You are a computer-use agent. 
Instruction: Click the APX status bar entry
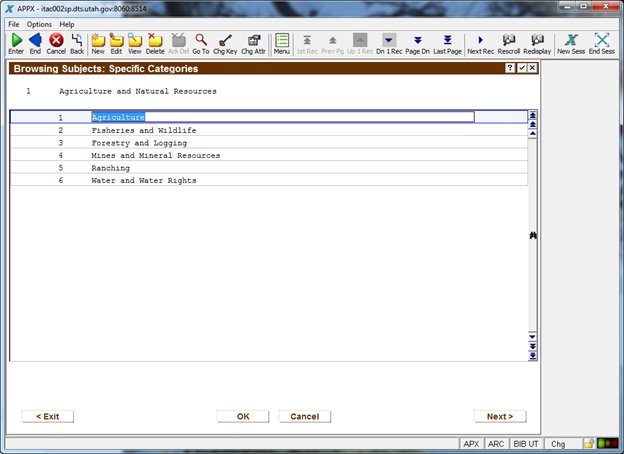coord(471,444)
